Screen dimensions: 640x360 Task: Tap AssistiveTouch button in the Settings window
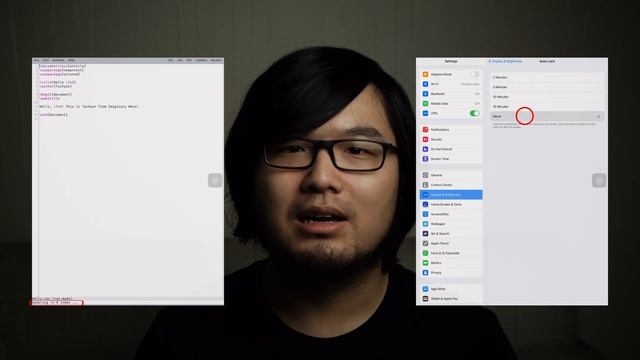coord(599,180)
